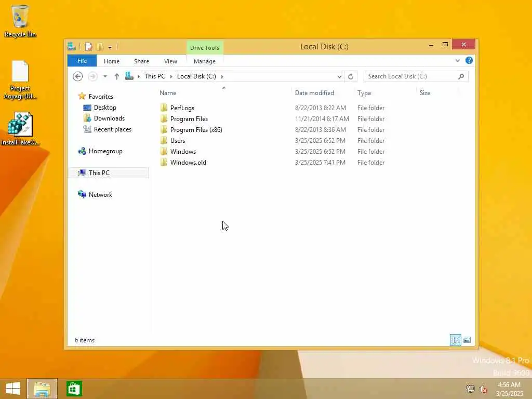The image size is (532, 399).
Task: Open the Customize Quick Access Toolbar arrow
Action: (110, 47)
